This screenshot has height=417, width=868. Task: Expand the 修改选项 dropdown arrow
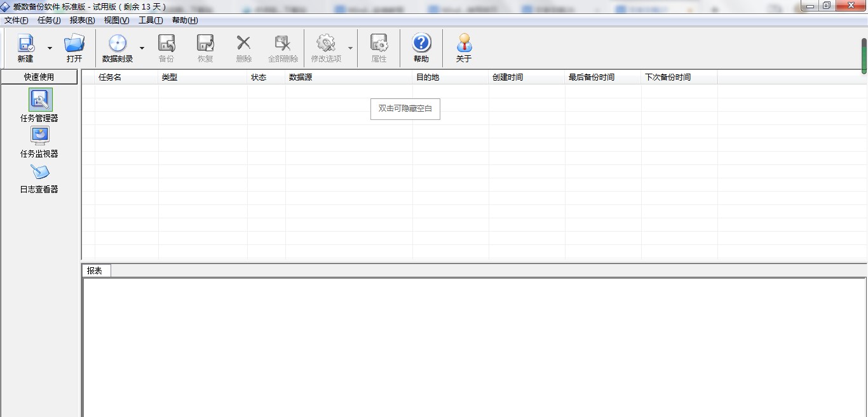point(350,48)
